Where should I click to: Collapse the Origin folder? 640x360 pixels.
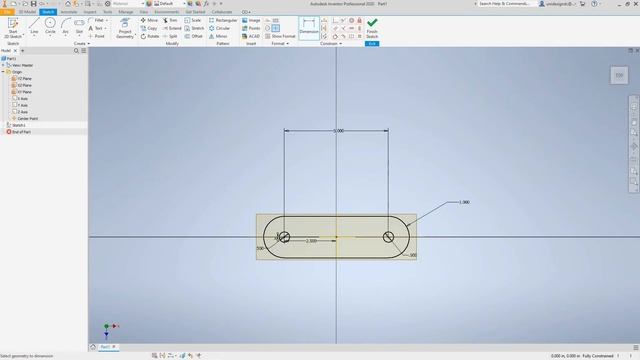point(3,72)
